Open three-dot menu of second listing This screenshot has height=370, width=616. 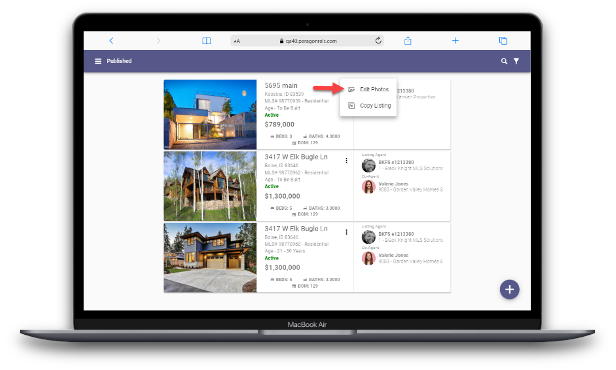click(x=346, y=160)
